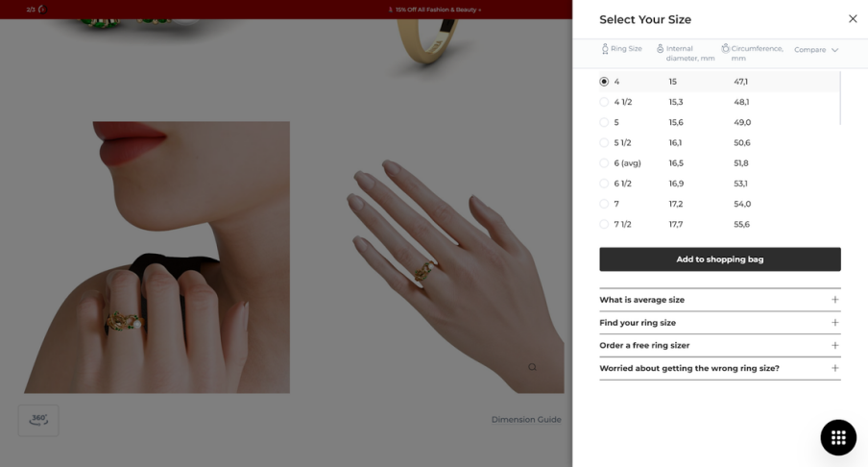Click the magnifier zoom icon on hand image

coord(532,367)
